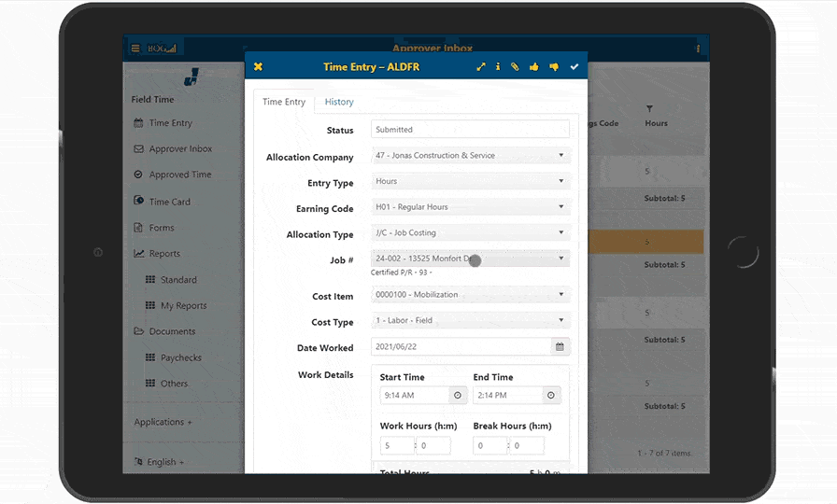Open Paychecks under Documents
Viewport: 837px width, 504px height.
pyautogui.click(x=174, y=357)
